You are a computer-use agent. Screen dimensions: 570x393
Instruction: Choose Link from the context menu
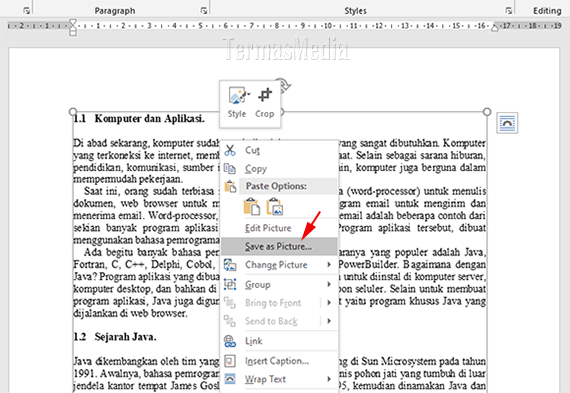point(278,341)
